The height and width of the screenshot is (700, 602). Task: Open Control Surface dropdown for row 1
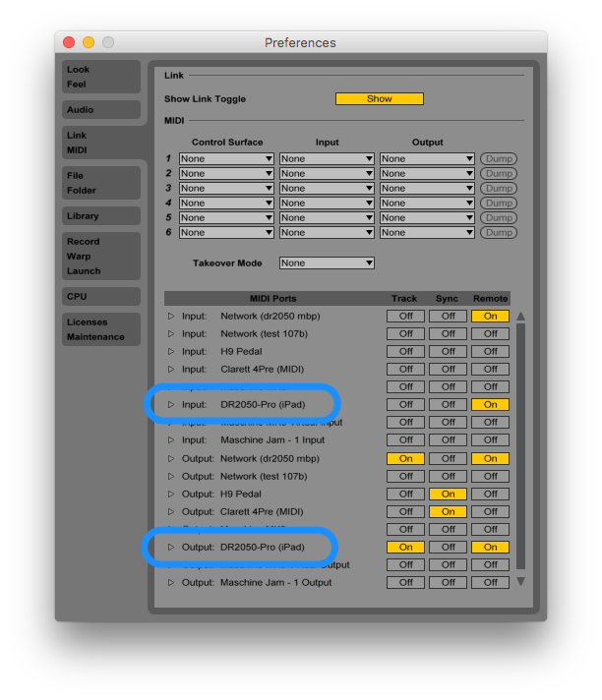226,159
